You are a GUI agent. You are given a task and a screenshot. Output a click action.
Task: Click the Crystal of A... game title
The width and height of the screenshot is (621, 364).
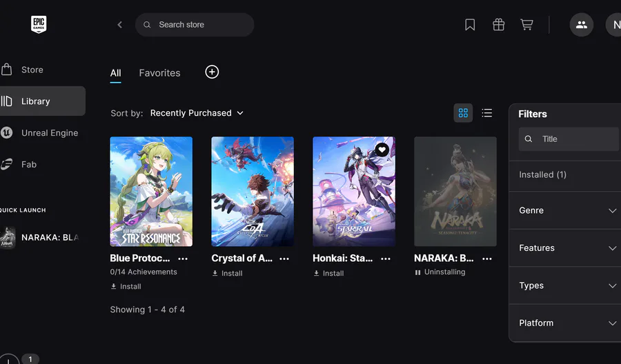[242, 259]
